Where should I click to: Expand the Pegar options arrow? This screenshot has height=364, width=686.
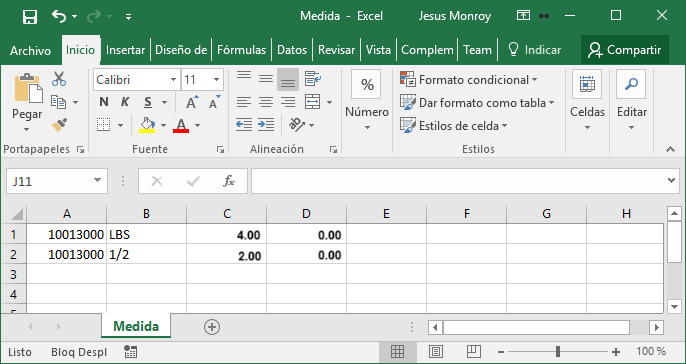(x=27, y=130)
